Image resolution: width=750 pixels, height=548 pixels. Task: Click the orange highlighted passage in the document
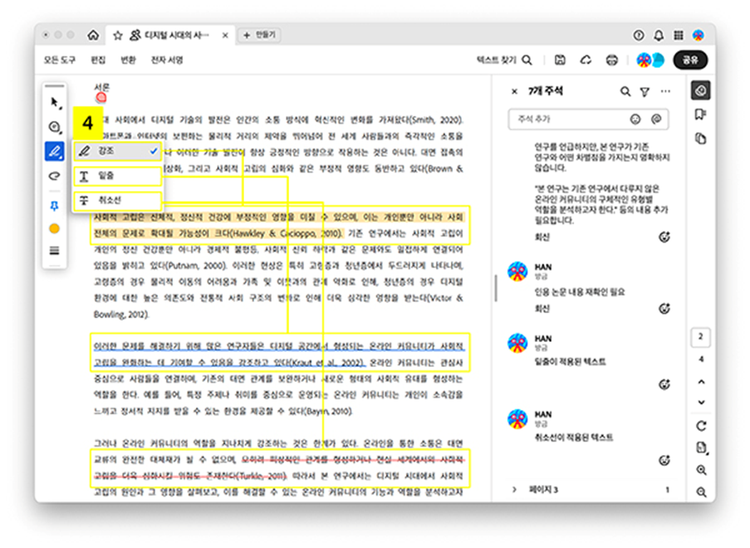click(x=278, y=225)
